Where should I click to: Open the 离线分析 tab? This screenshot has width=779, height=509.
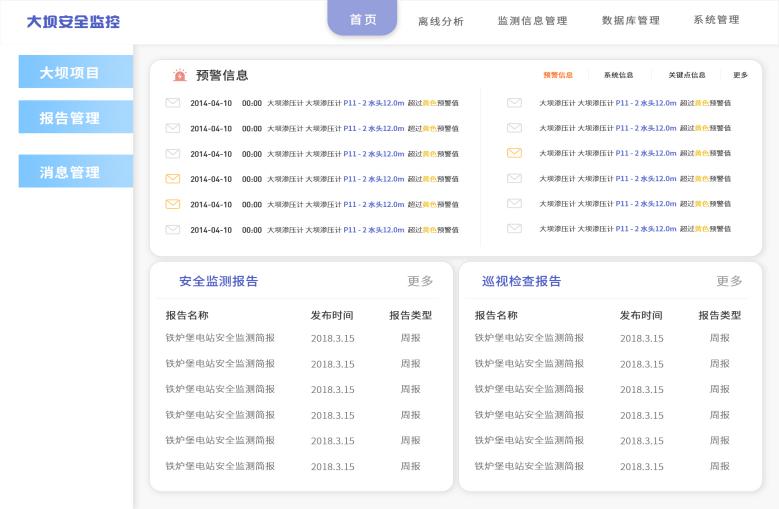pyautogui.click(x=441, y=21)
